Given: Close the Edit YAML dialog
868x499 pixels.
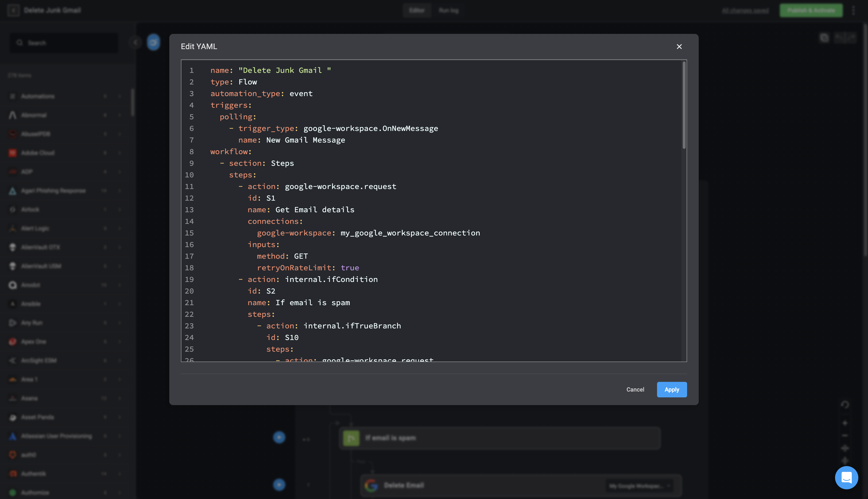Looking at the screenshot, I should 679,47.
